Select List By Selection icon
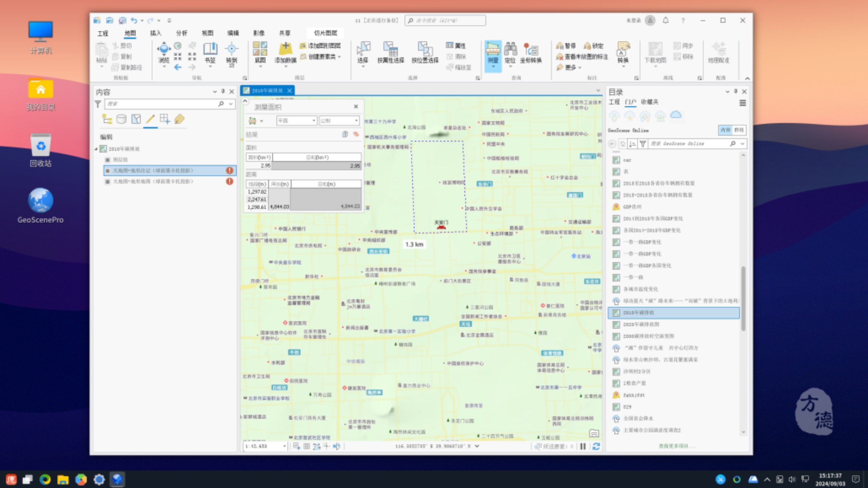This screenshot has width=868, height=488. [136, 119]
